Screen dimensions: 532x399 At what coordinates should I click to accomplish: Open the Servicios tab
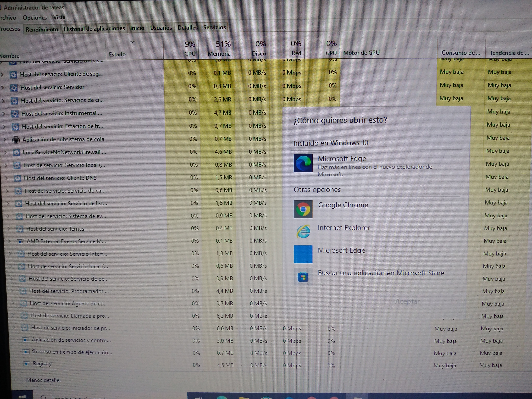[x=214, y=27]
